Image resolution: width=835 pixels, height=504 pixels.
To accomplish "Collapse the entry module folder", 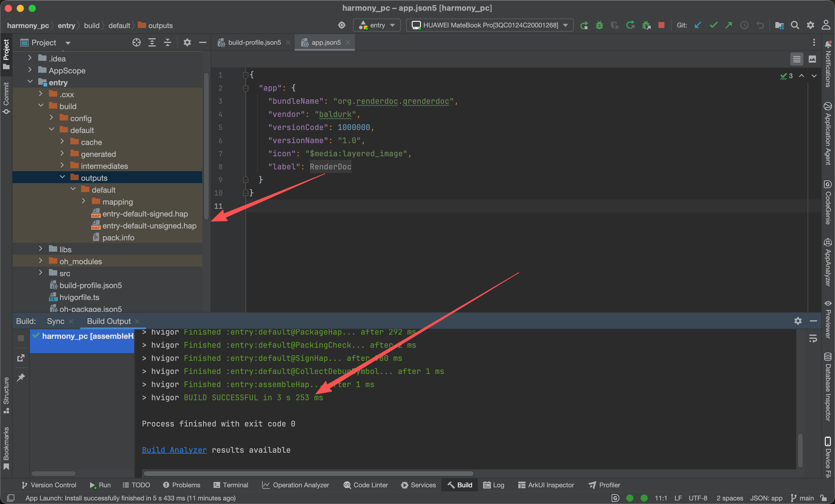I will pyautogui.click(x=30, y=82).
